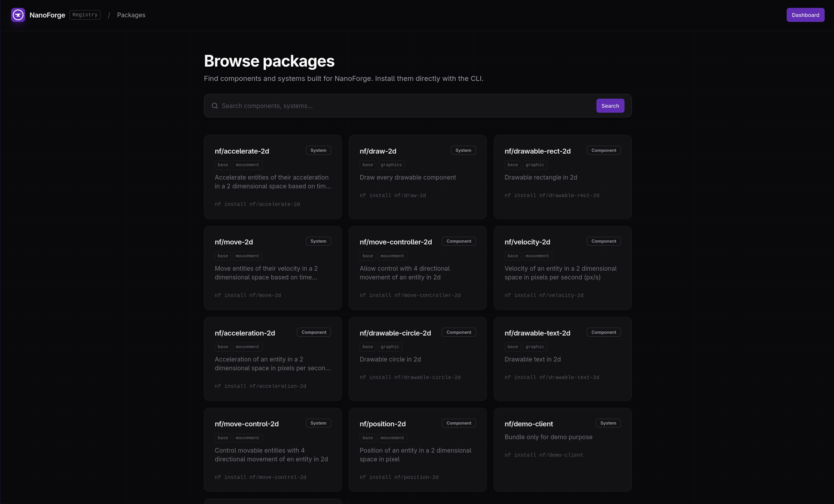Click graphic tag on nf/drawable-circle-2d
834x504 pixels.
pyautogui.click(x=390, y=347)
